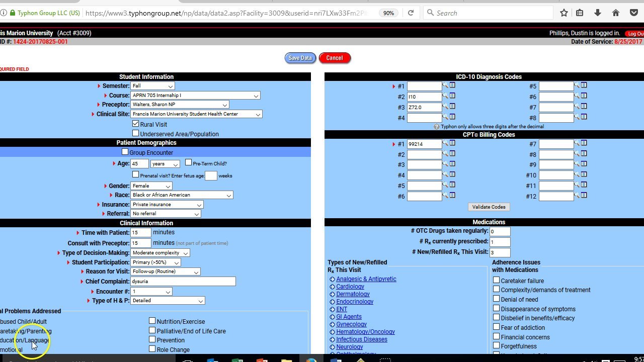
Task: Check the Prenatal visit checkbox
Action: [135, 174]
